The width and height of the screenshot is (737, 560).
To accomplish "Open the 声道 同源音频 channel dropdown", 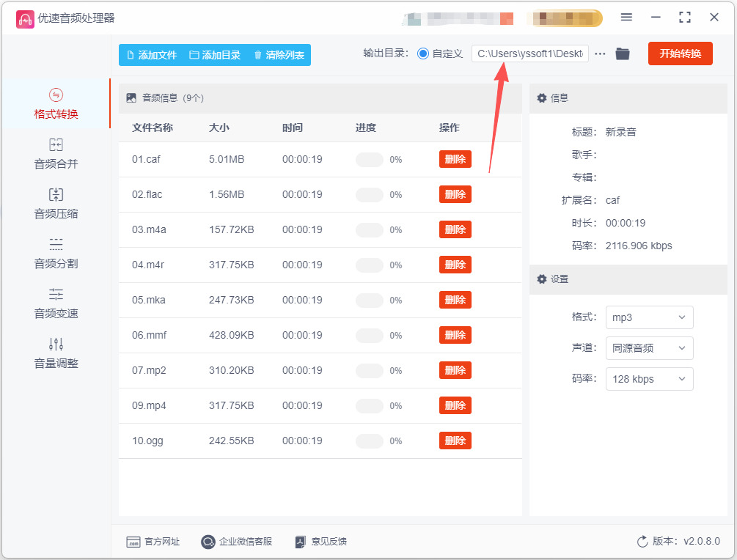I will click(x=649, y=348).
